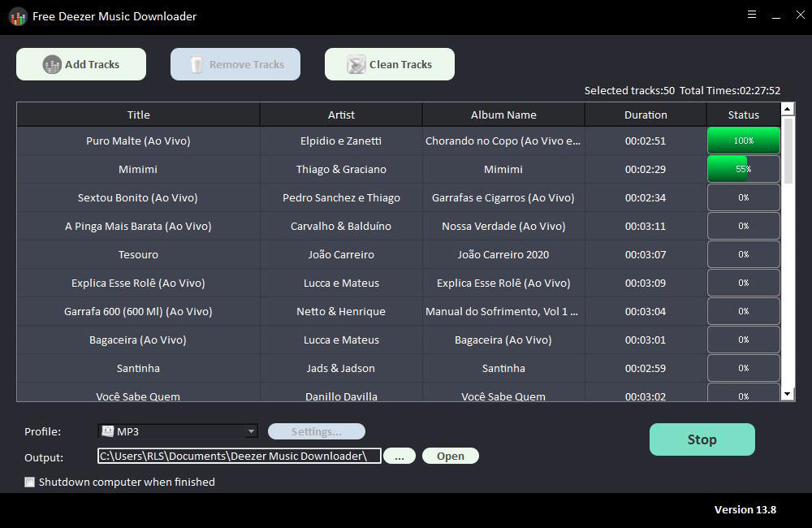Open the output folder with Open button
The width and height of the screenshot is (812, 528).
point(450,456)
